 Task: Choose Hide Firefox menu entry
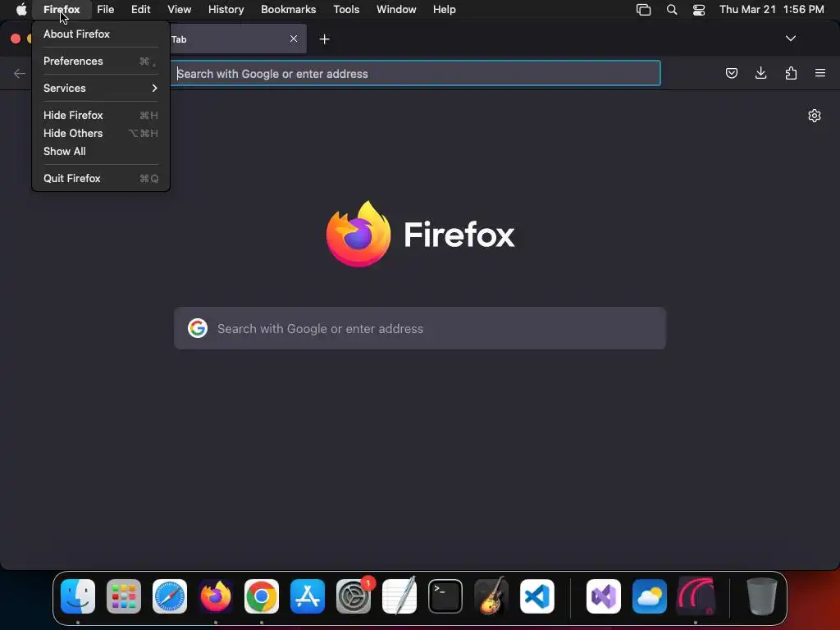[101, 115]
